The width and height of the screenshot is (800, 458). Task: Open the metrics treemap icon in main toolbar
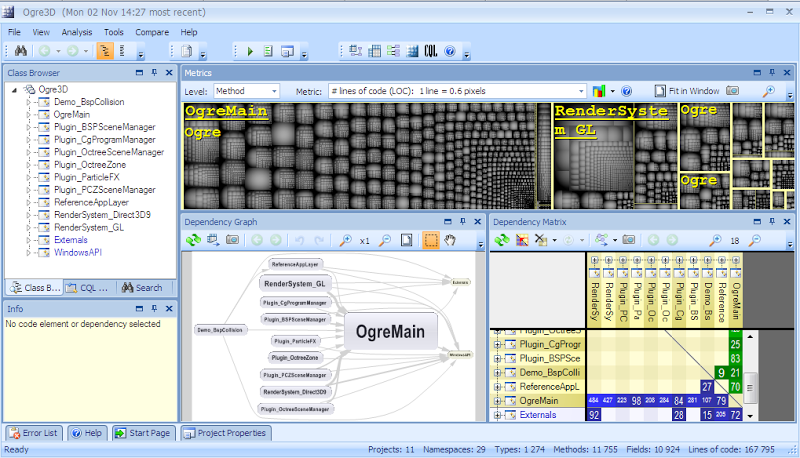click(412, 51)
